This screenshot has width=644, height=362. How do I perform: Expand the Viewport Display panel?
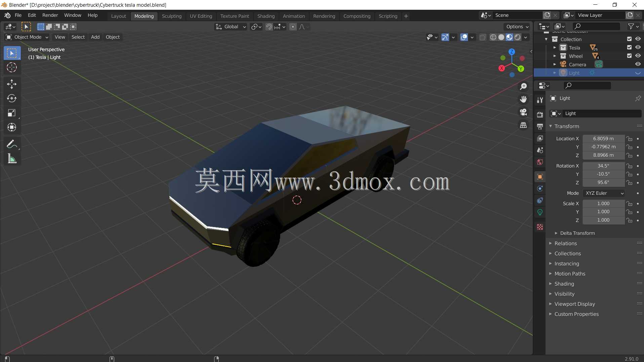coord(574,304)
